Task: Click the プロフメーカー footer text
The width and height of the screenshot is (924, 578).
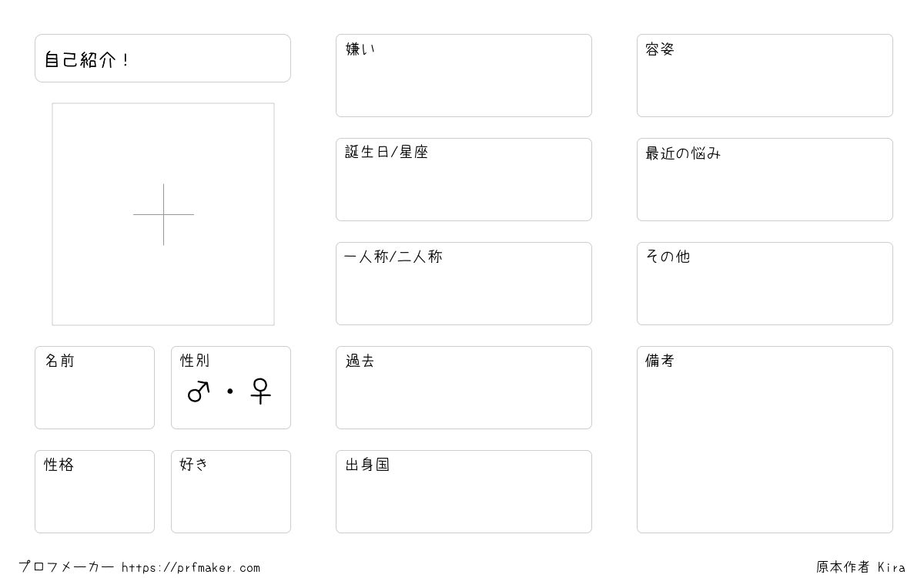Action: (66, 567)
